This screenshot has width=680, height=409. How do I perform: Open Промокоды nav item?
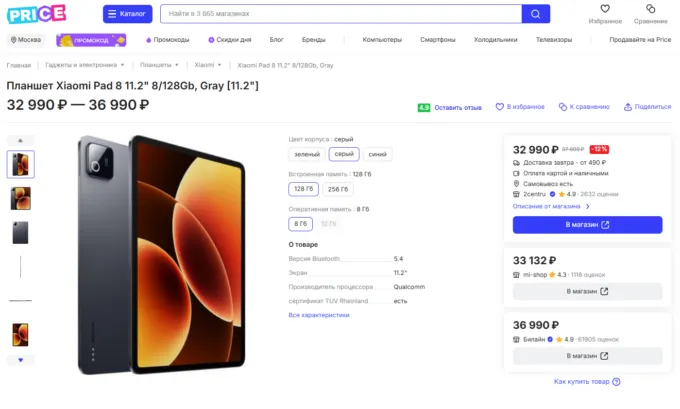pos(167,39)
